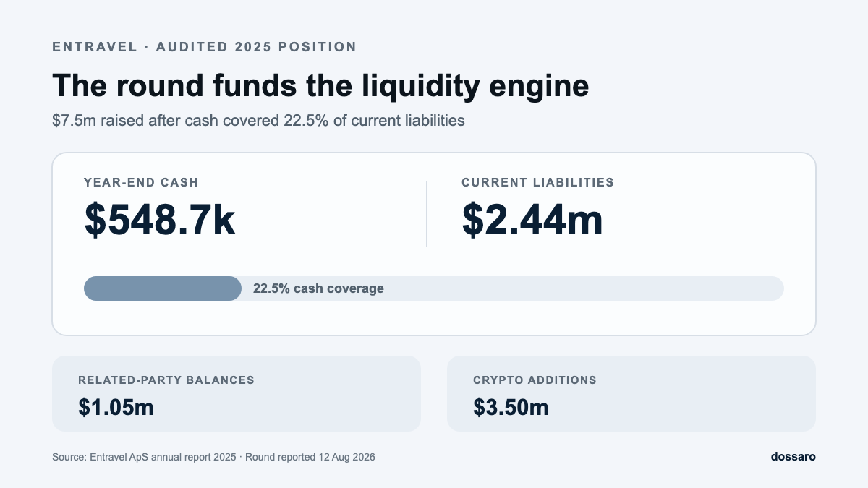The height and width of the screenshot is (488, 868).
Task: Click the filled portion of coverage bar
Action: pos(163,288)
